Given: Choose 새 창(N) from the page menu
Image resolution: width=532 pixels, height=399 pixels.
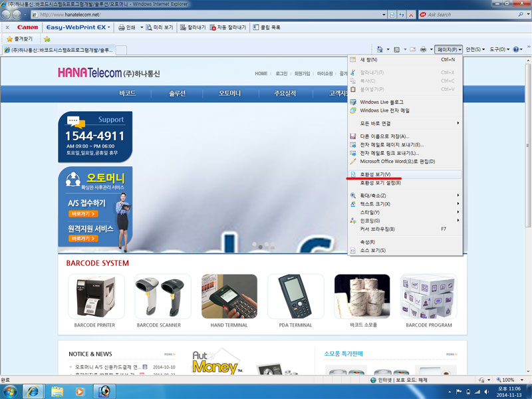Looking at the screenshot, I should pyautogui.click(x=406, y=60).
